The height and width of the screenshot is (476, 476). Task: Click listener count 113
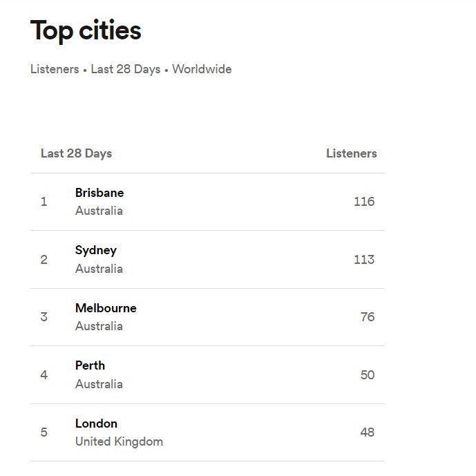coord(364,260)
